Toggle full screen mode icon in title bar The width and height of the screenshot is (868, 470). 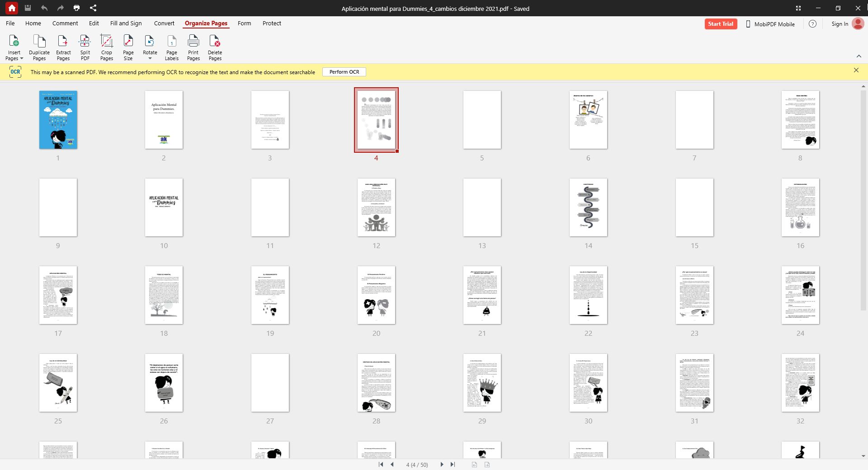click(x=798, y=8)
